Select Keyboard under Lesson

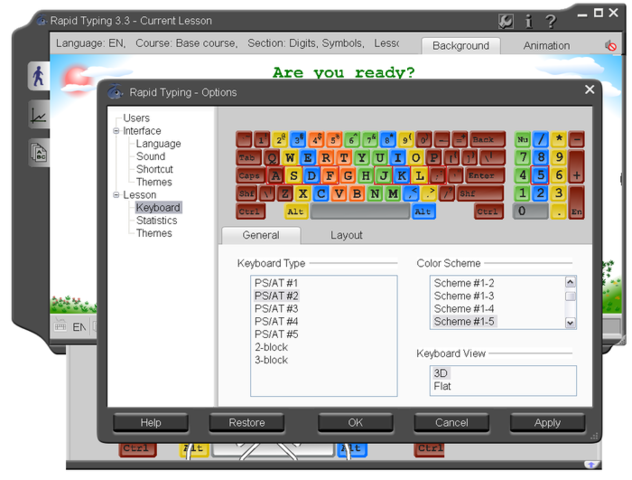(158, 208)
